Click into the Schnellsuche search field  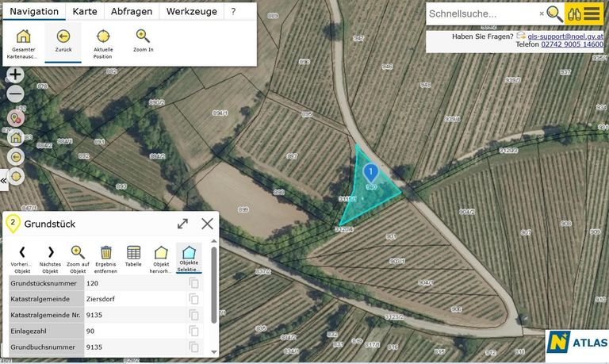[482, 13]
